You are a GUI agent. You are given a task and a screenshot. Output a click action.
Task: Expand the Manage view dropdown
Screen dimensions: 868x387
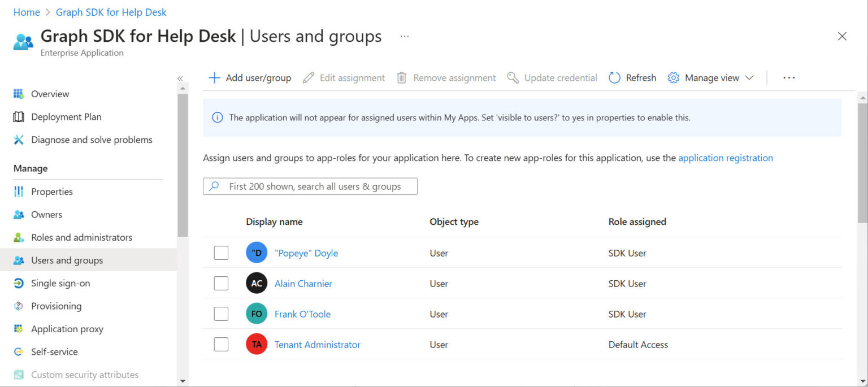click(x=710, y=77)
